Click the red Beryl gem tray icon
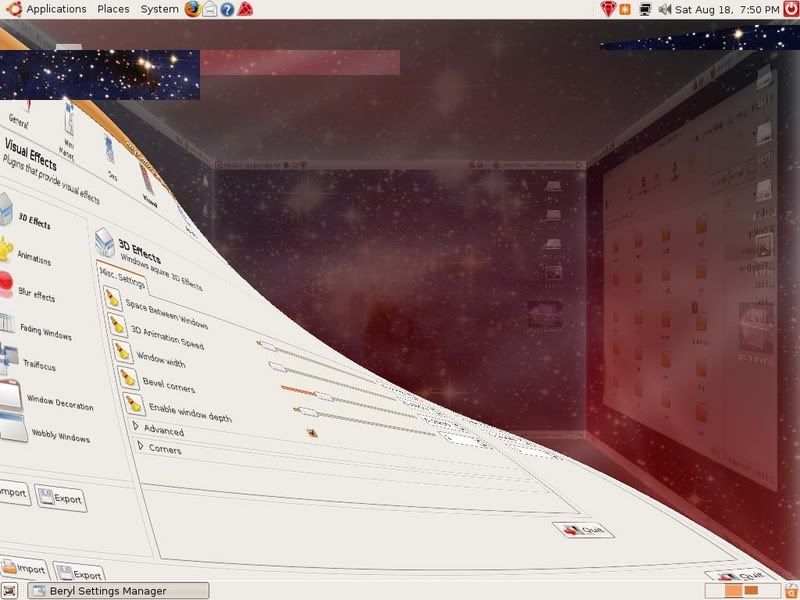 coord(607,9)
